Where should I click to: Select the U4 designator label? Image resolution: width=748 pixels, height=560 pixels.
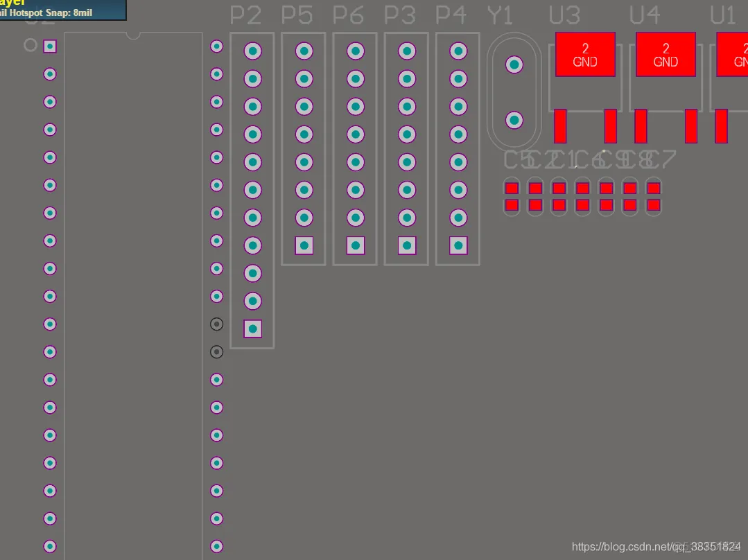pyautogui.click(x=645, y=15)
